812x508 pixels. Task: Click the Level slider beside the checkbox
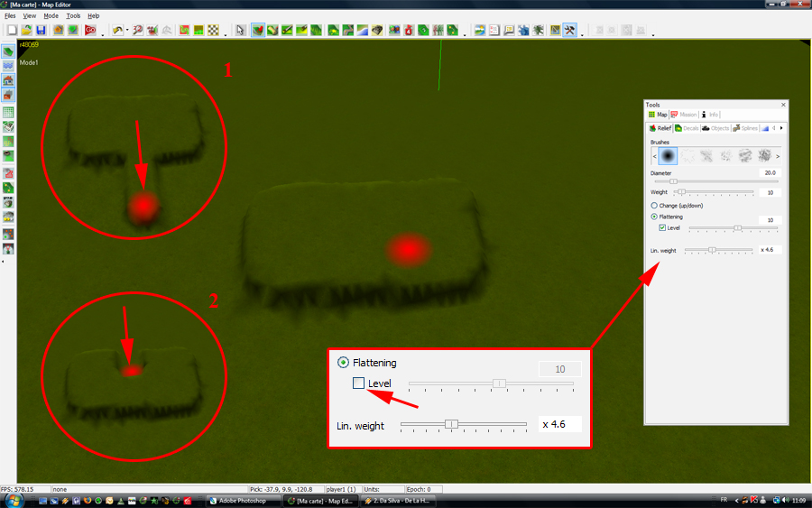click(x=734, y=228)
